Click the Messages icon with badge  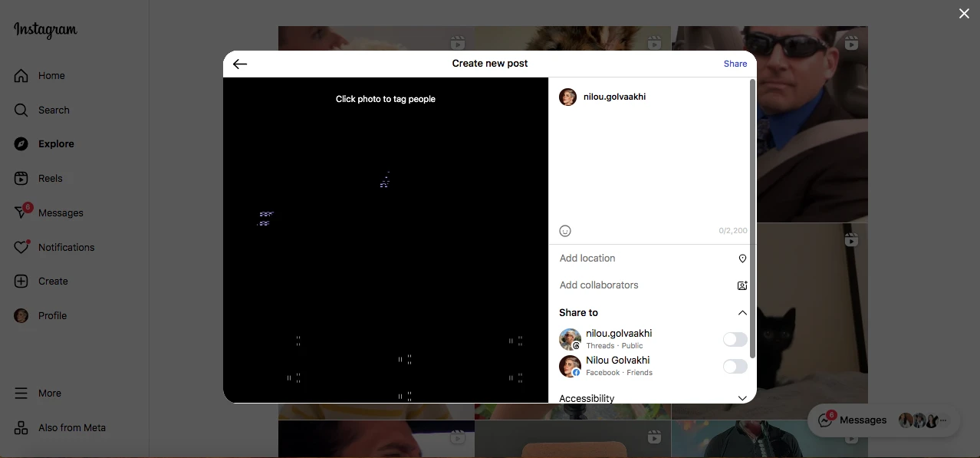(x=22, y=213)
